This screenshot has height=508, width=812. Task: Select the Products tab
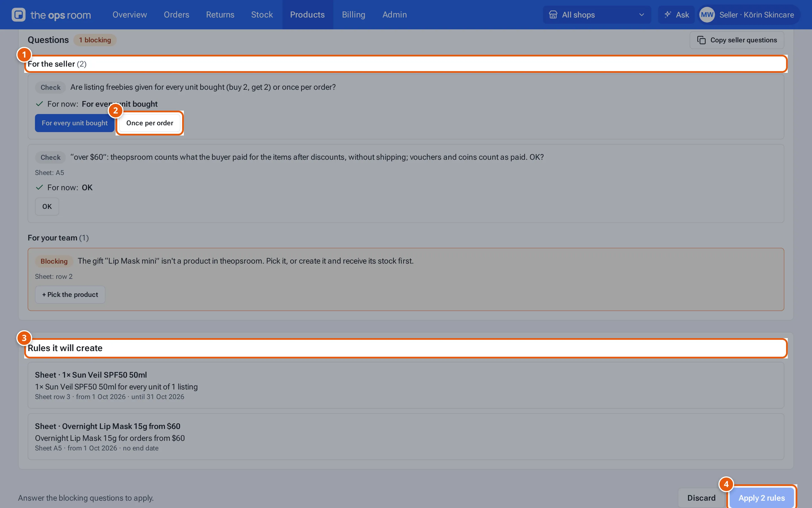pyautogui.click(x=307, y=15)
